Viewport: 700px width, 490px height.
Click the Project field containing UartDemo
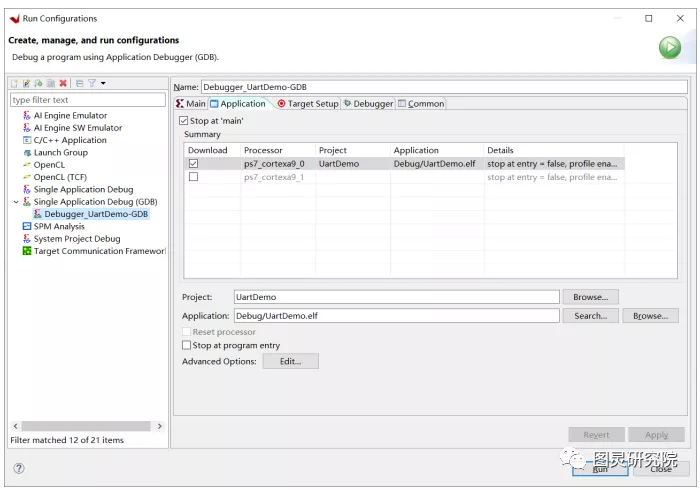396,297
